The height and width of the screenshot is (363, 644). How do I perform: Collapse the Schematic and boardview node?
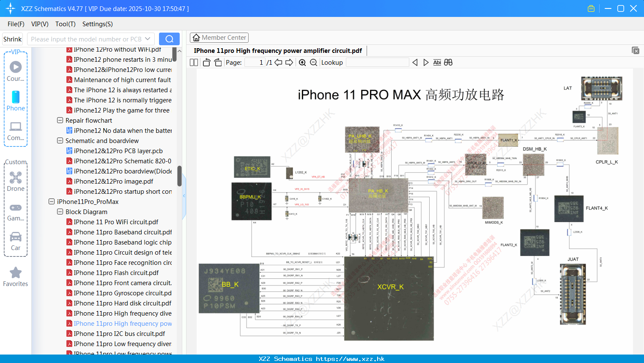pos(60,140)
